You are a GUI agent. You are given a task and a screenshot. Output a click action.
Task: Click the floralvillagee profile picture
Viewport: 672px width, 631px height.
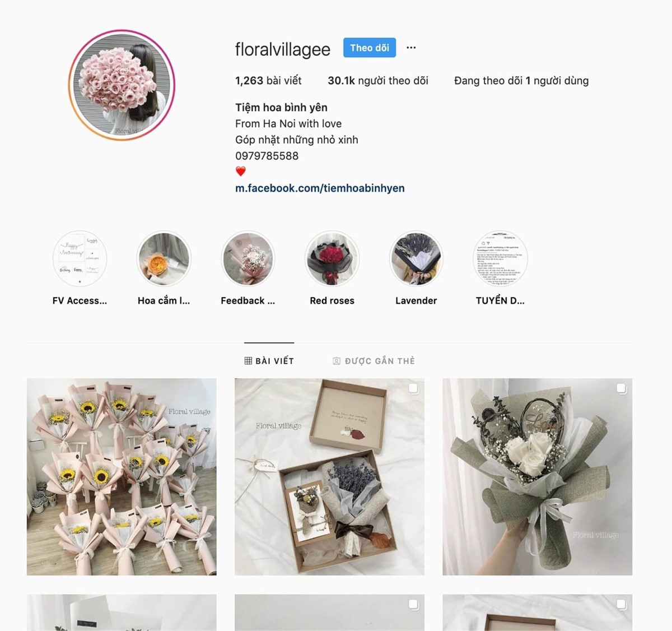(122, 85)
